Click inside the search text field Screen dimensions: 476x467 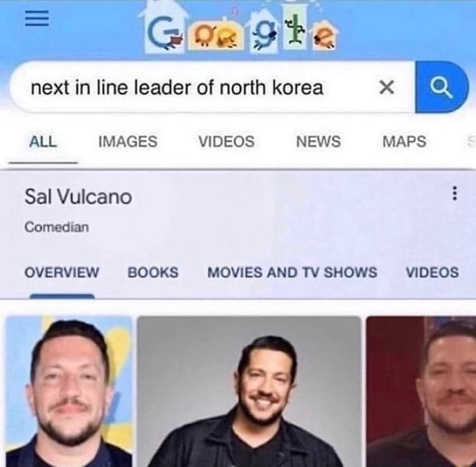coord(194,88)
